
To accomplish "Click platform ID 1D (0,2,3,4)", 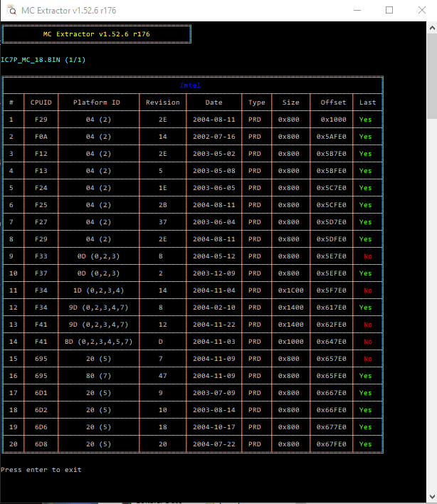I will click(98, 290).
